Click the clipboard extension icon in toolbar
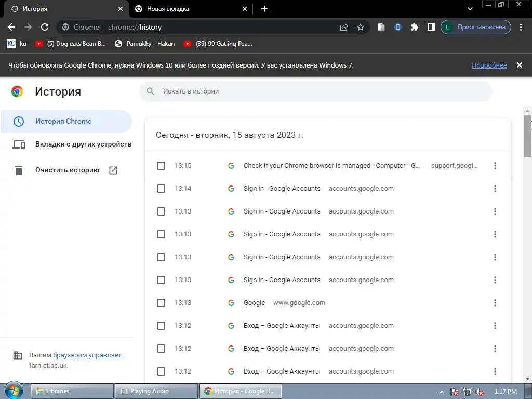Screen dimensions: 532x399 (381, 27)
